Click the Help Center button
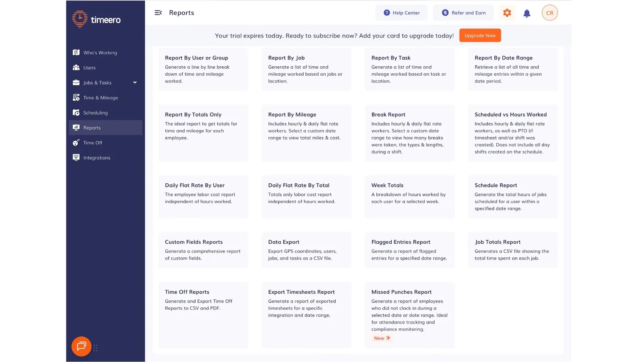The height and width of the screenshot is (362, 644). click(x=402, y=13)
